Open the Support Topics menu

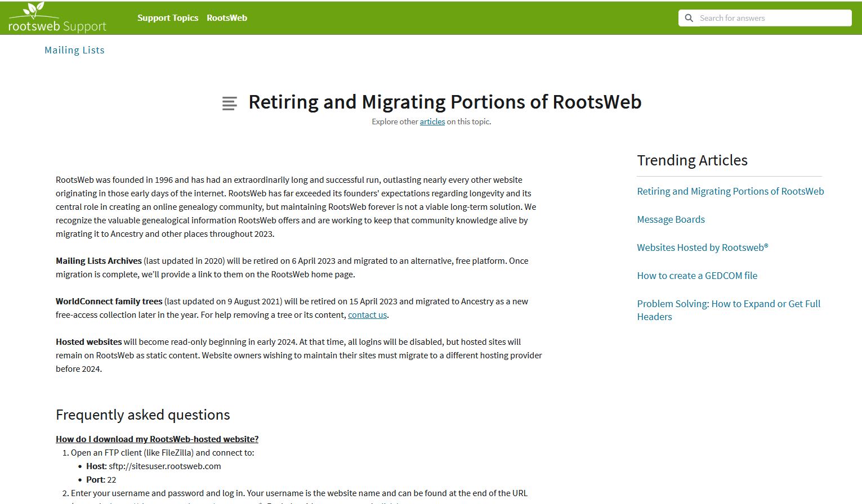click(x=168, y=18)
